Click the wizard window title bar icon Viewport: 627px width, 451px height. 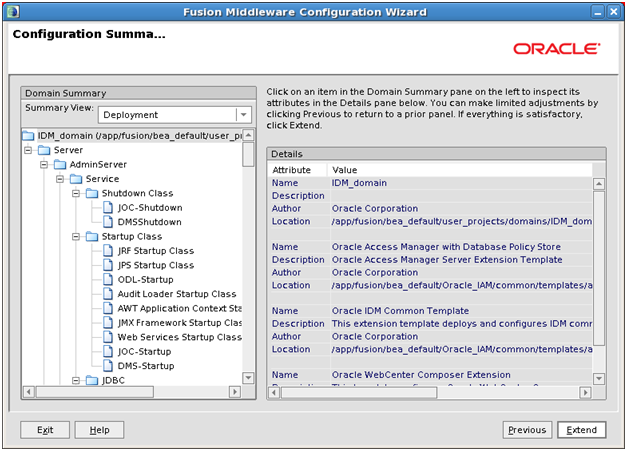13,12
